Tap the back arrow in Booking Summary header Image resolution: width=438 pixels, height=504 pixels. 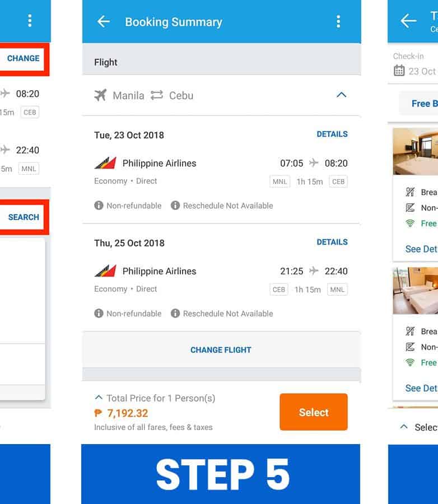(x=104, y=22)
